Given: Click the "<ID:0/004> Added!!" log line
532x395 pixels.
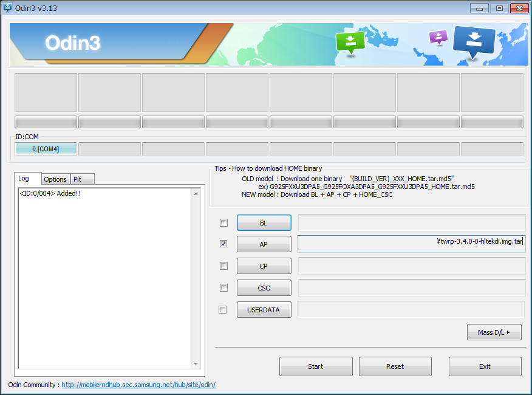Looking at the screenshot, I should pos(50,193).
